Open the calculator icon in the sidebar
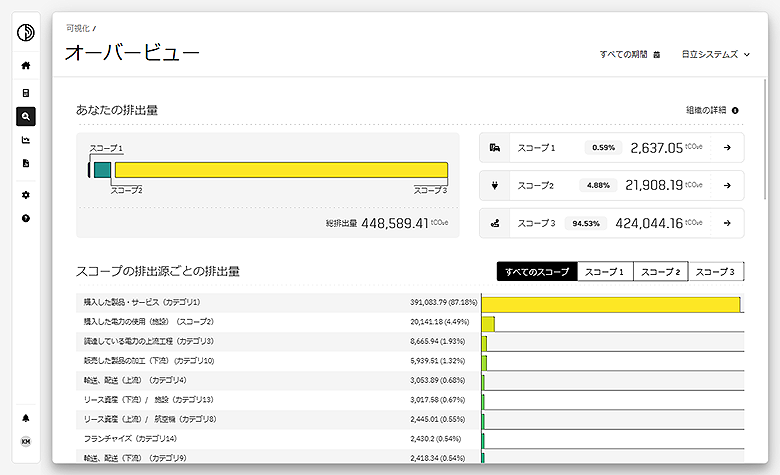The height and width of the screenshot is (475, 780). (26, 93)
